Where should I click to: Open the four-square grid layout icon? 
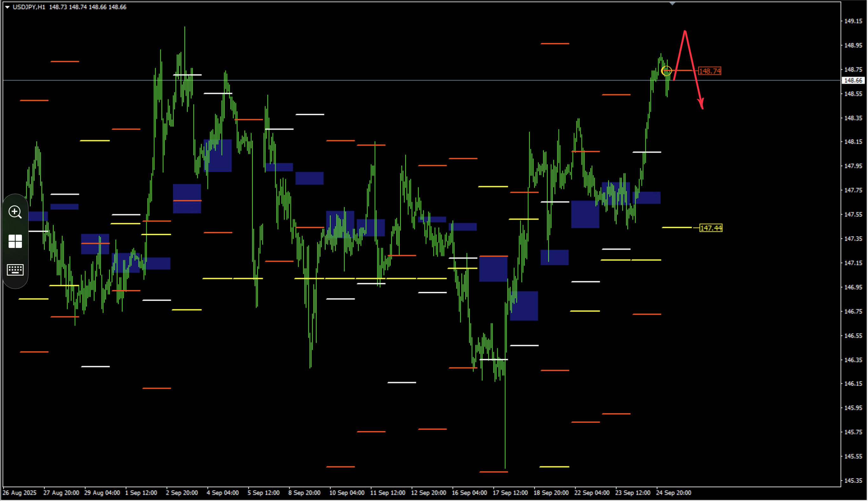(x=15, y=242)
